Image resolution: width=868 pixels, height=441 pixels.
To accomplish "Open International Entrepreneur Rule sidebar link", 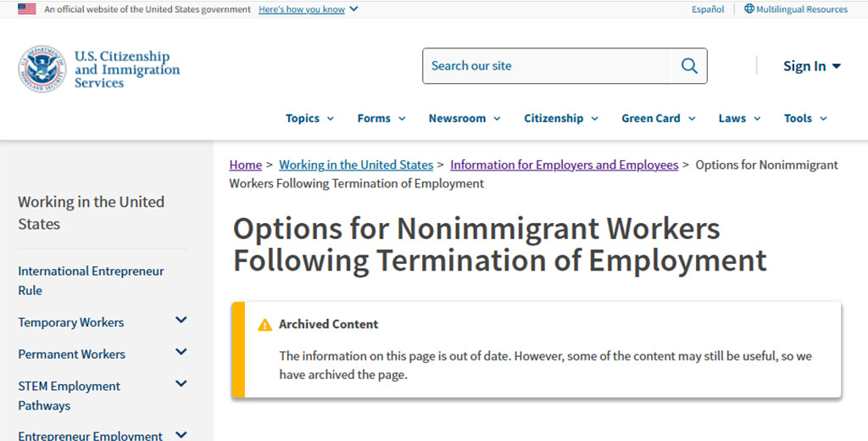I will (x=91, y=281).
